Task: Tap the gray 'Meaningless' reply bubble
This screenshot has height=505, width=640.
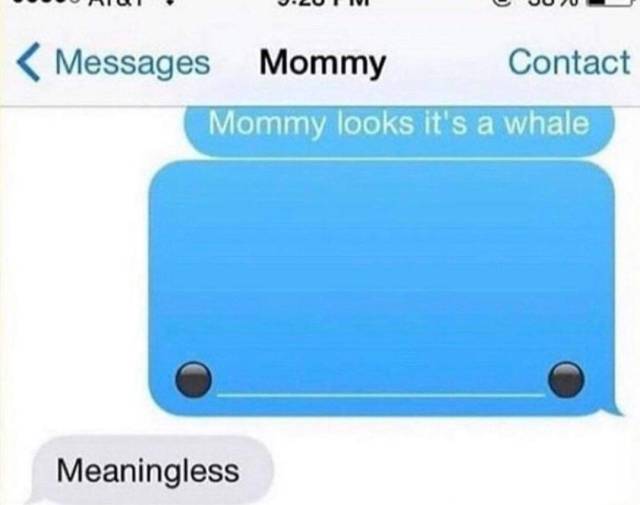Action: point(149,470)
